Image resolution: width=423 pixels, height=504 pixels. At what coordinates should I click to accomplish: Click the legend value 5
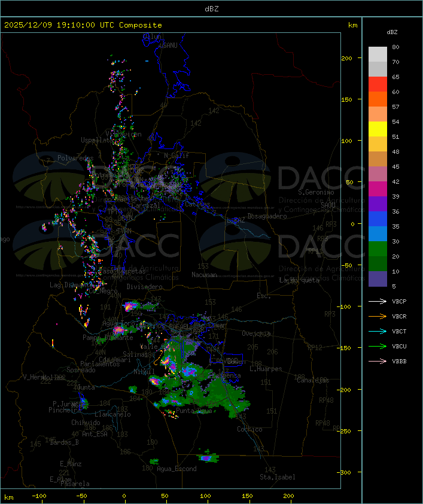pyautogui.click(x=394, y=286)
